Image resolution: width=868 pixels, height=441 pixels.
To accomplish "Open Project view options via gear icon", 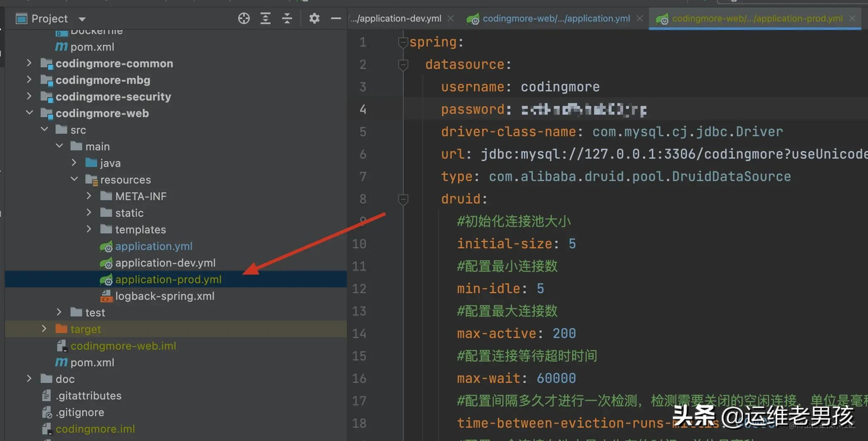I will coord(314,18).
